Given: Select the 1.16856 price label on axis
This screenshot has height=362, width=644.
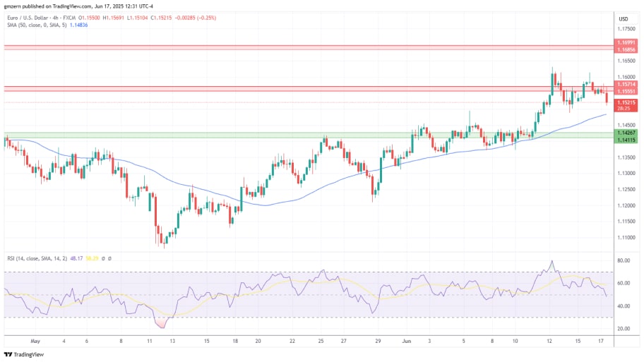Looking at the screenshot, I should tap(626, 50).
